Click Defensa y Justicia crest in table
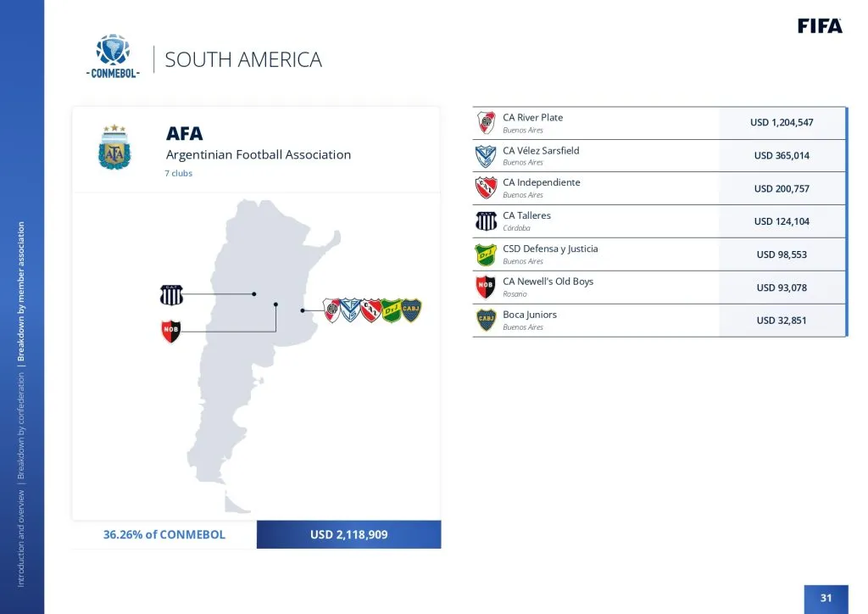Viewport: 868px width, 614px height. click(486, 254)
